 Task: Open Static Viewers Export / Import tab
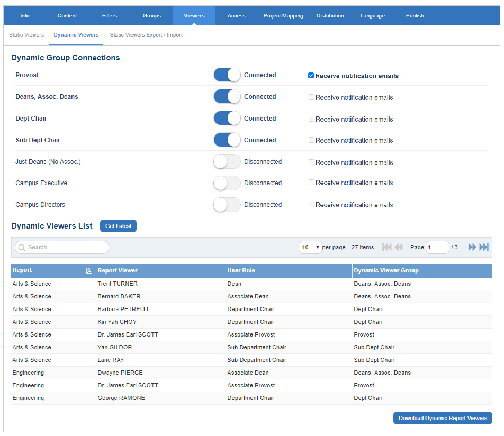point(146,35)
